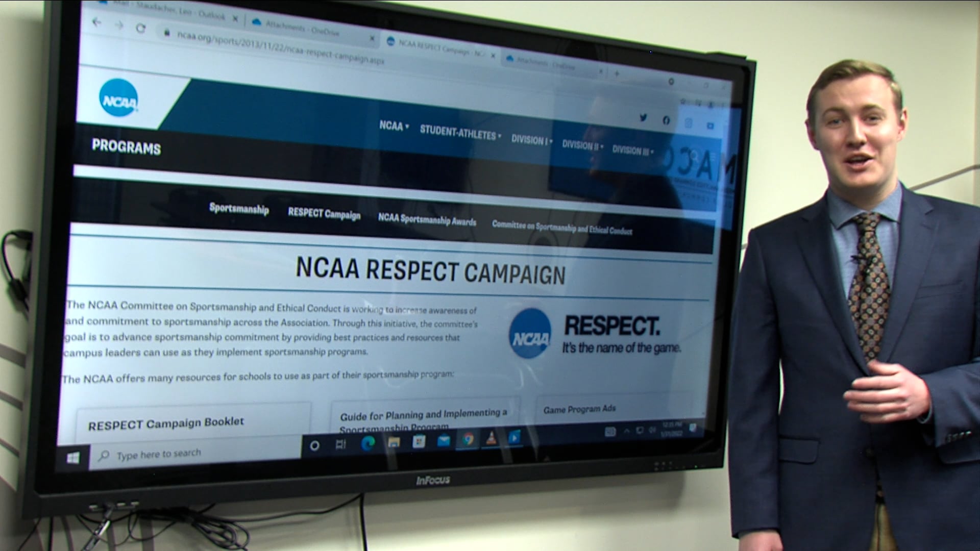
Task: Switch to first Attachments - OneDrive tab
Action: tap(310, 29)
